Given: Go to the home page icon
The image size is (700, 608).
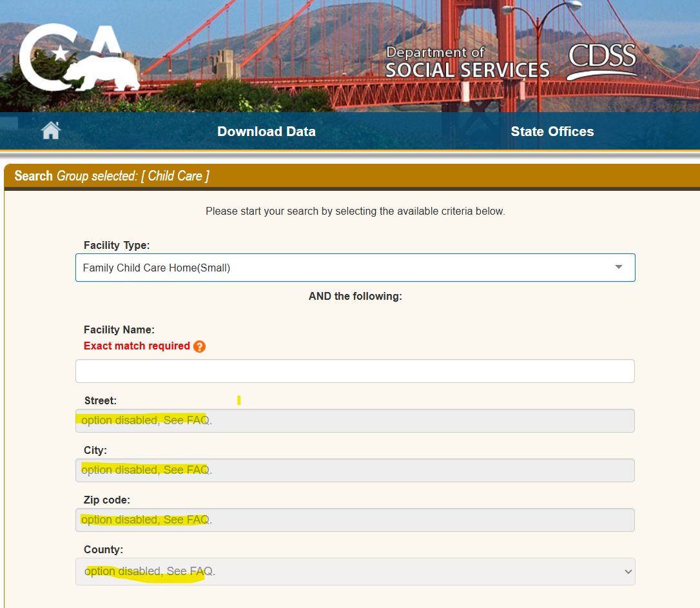Looking at the screenshot, I should pyautogui.click(x=50, y=131).
